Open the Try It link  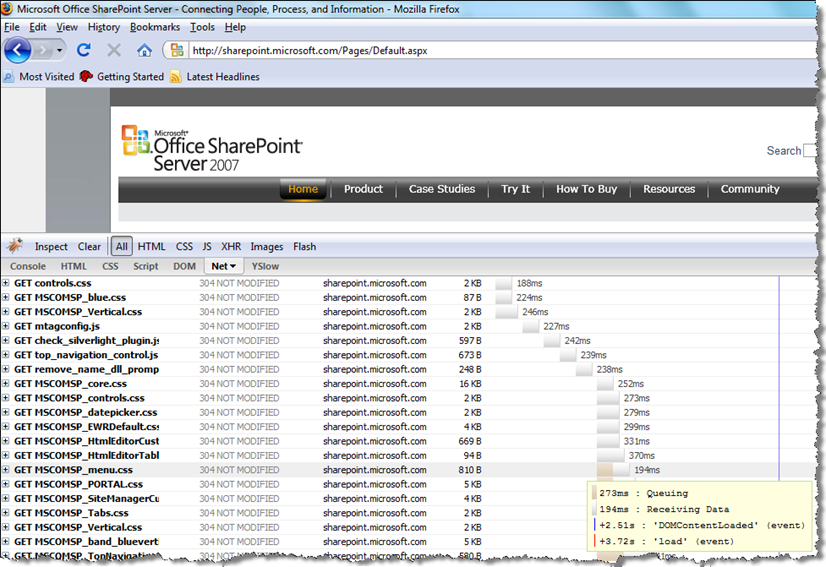[x=515, y=189]
